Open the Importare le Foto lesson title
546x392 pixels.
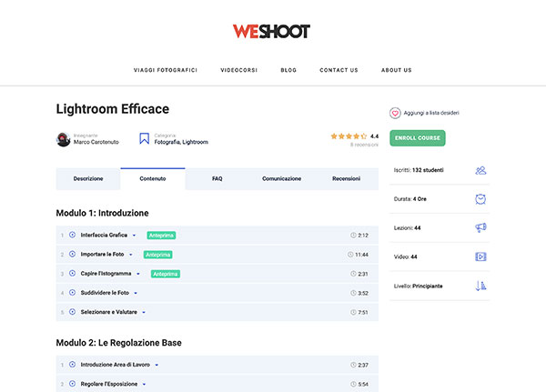[102, 254]
